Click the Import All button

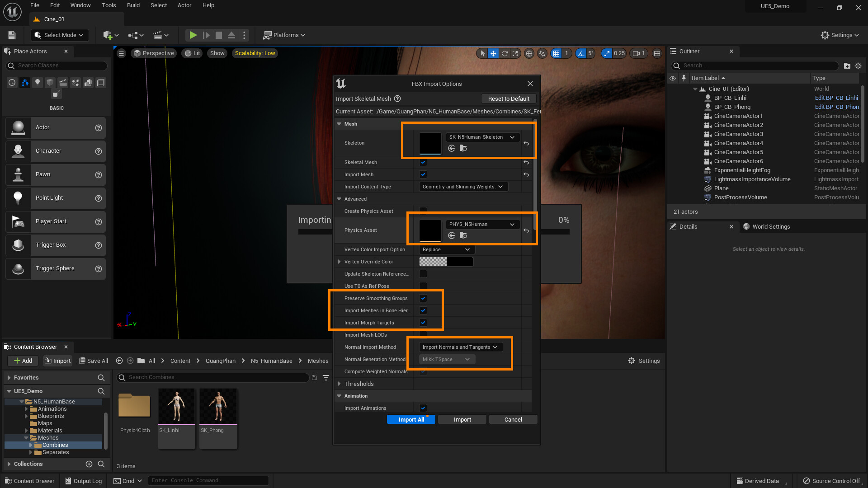411,419
